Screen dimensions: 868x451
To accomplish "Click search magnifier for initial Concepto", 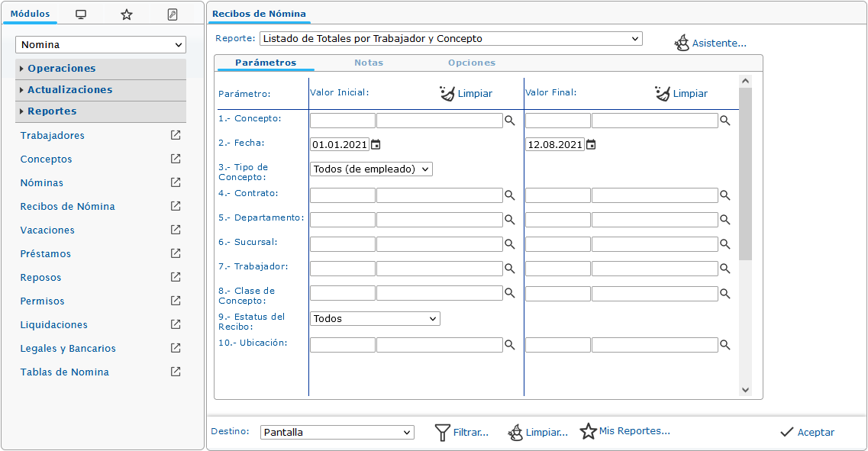I will 510,121.
